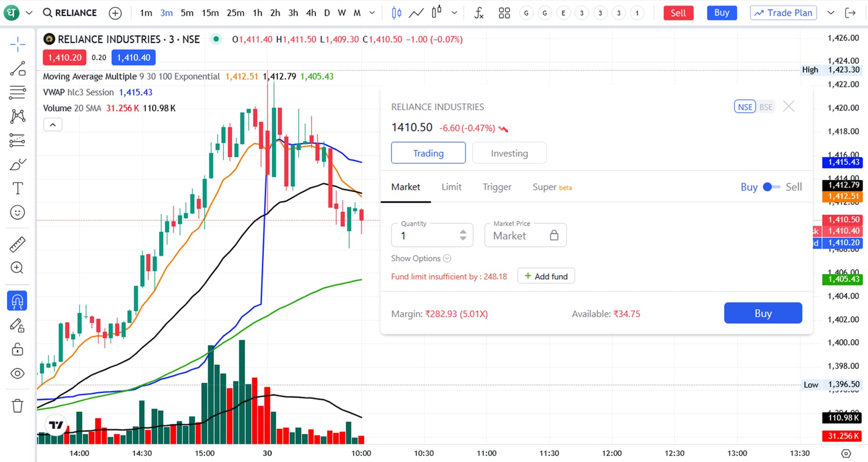Close the order panel

[x=789, y=106]
